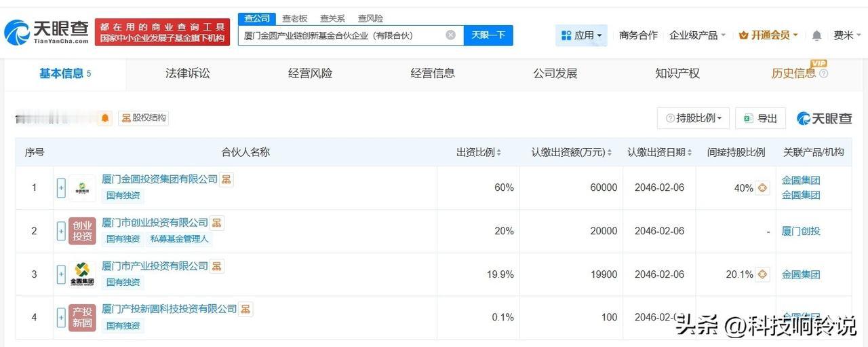
Task: Open 金圆集团 link in row 3
Action: coord(801,274)
